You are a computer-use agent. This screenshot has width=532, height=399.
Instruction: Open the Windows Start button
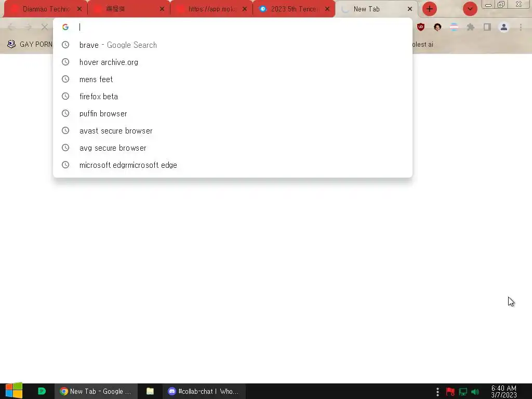click(14, 391)
